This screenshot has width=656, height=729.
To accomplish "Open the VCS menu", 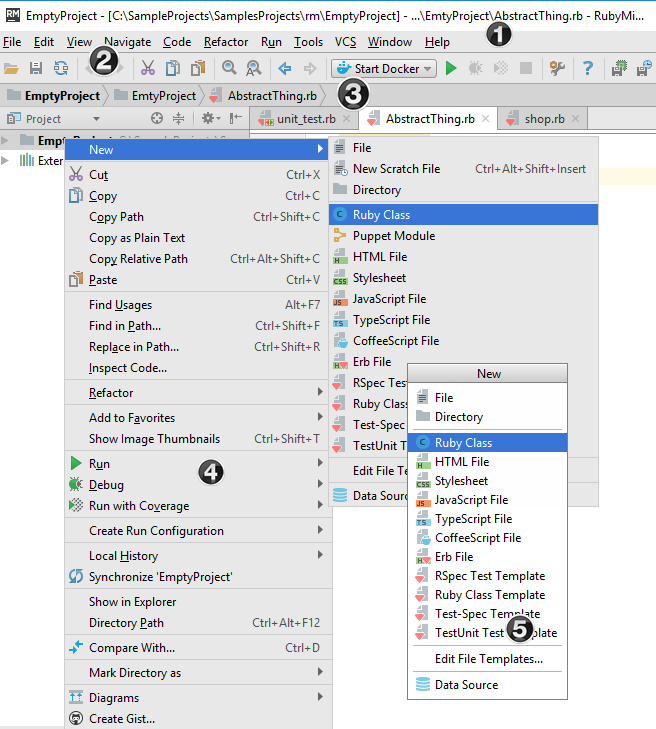I will tap(345, 42).
